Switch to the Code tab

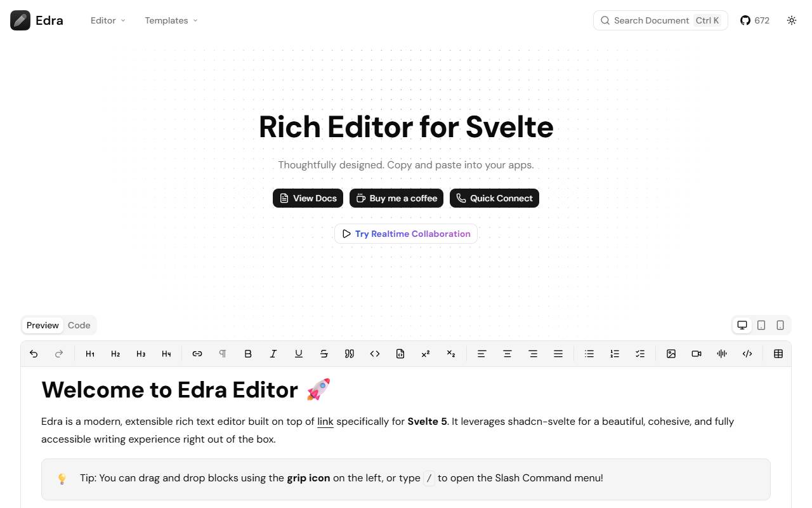pos(79,325)
